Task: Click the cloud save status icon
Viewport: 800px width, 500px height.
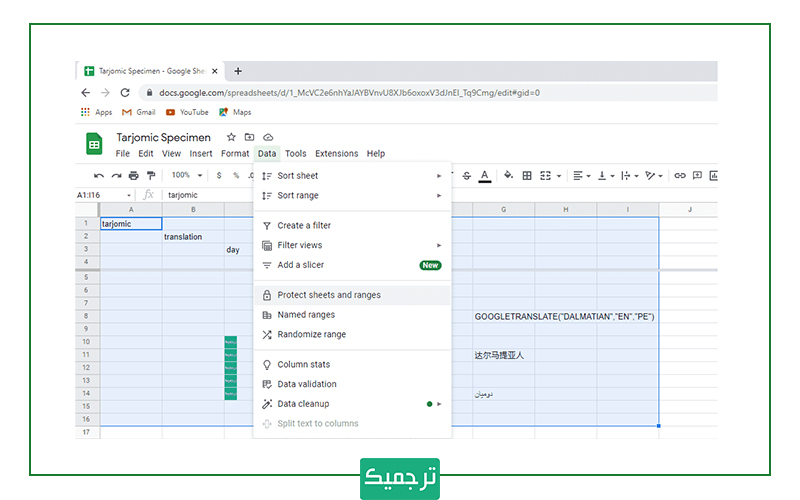Action: click(268, 137)
